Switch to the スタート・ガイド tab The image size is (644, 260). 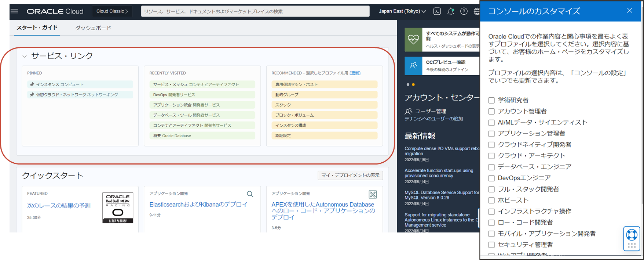click(37, 28)
